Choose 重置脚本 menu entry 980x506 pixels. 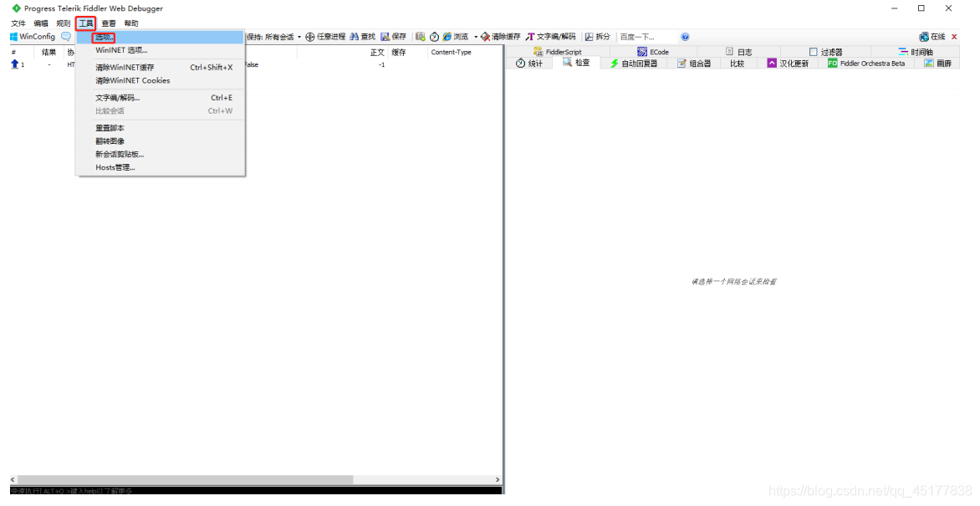[160, 128]
